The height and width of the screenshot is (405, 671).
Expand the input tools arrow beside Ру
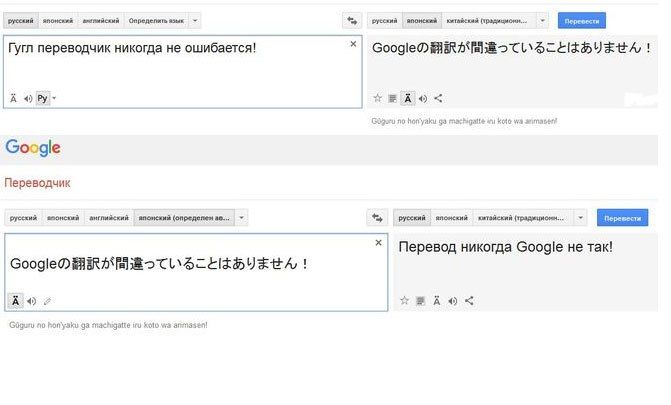(54, 98)
